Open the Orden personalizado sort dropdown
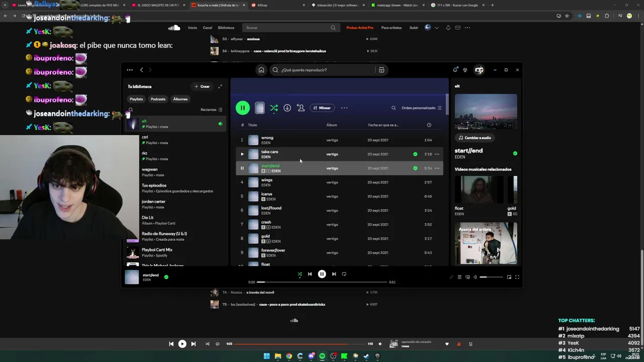This screenshot has height=362, width=644. pos(421,108)
